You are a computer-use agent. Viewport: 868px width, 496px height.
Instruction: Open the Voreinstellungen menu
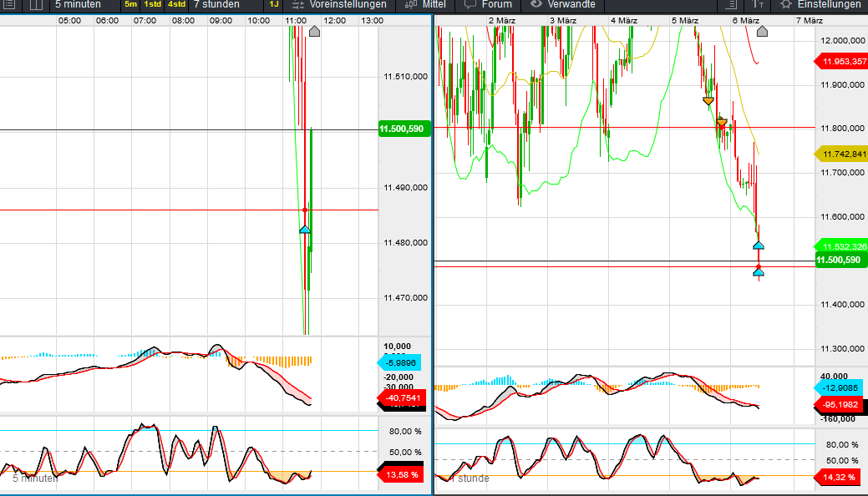pos(348,4)
